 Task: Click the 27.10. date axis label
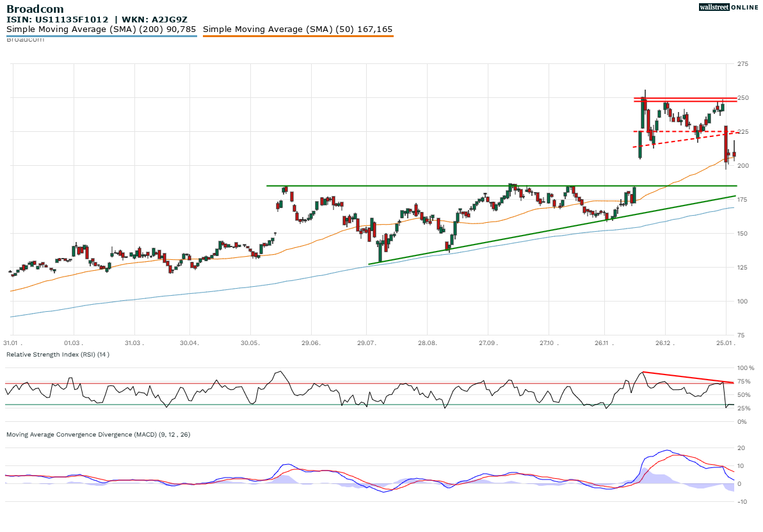coord(549,343)
